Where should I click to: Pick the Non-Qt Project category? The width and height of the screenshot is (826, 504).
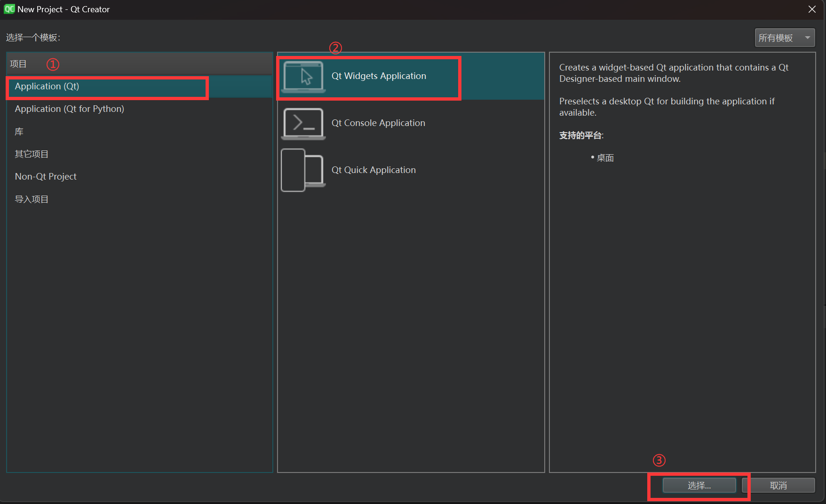pyautogui.click(x=46, y=177)
